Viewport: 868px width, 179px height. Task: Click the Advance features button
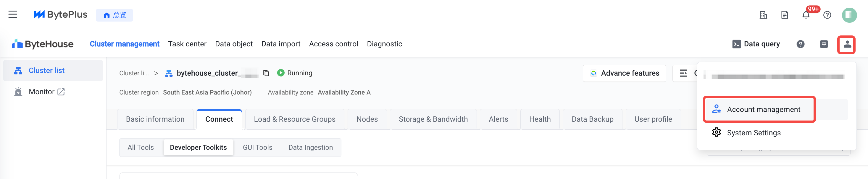click(625, 73)
